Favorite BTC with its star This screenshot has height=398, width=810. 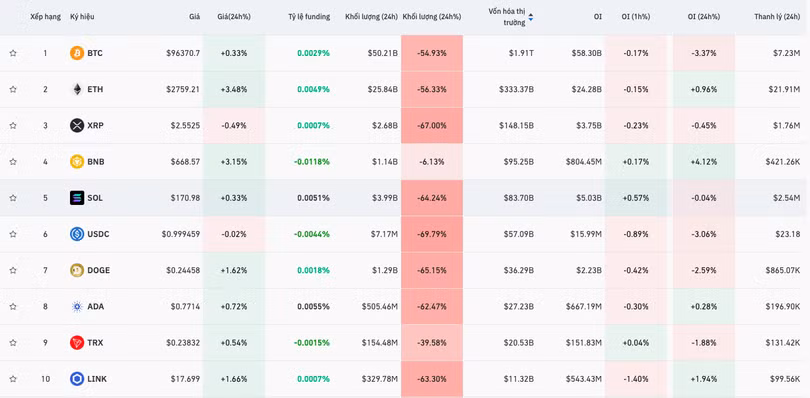click(x=13, y=53)
